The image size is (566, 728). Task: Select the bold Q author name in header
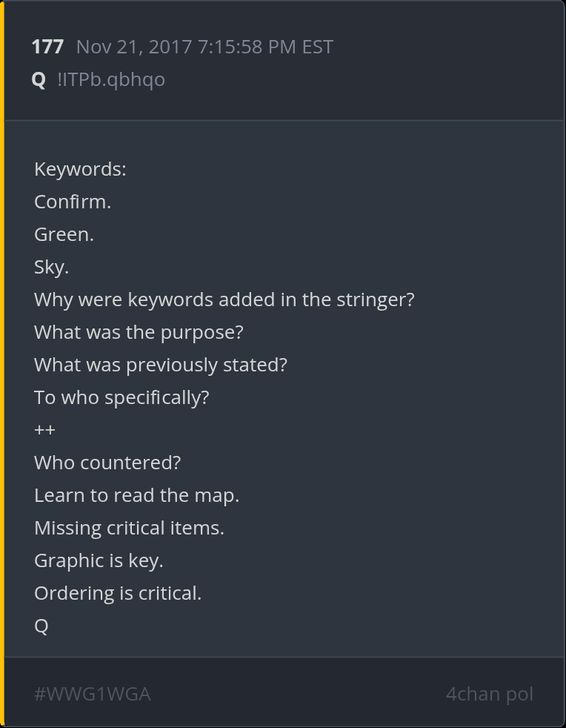click(39, 79)
